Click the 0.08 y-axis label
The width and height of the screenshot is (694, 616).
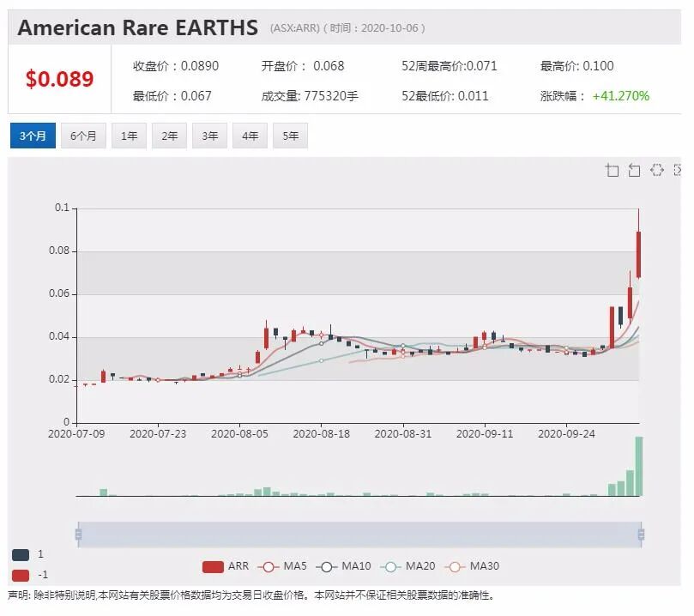click(x=59, y=251)
